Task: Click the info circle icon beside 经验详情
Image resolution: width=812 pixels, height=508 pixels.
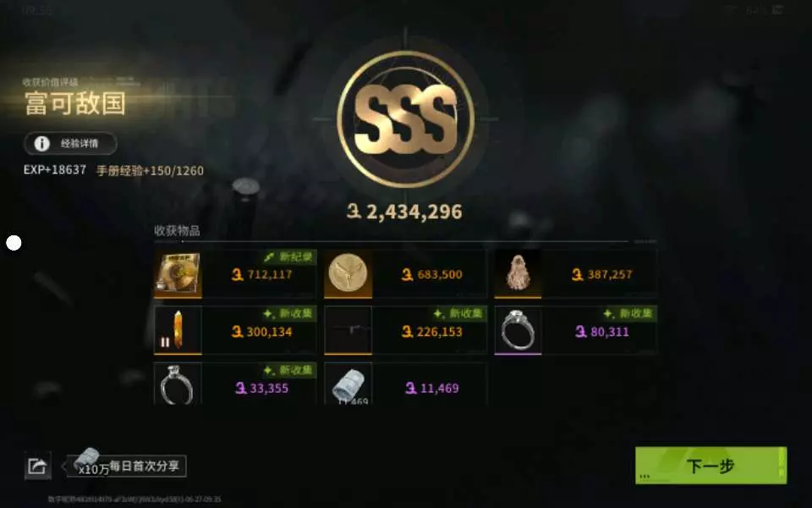Action: click(41, 144)
